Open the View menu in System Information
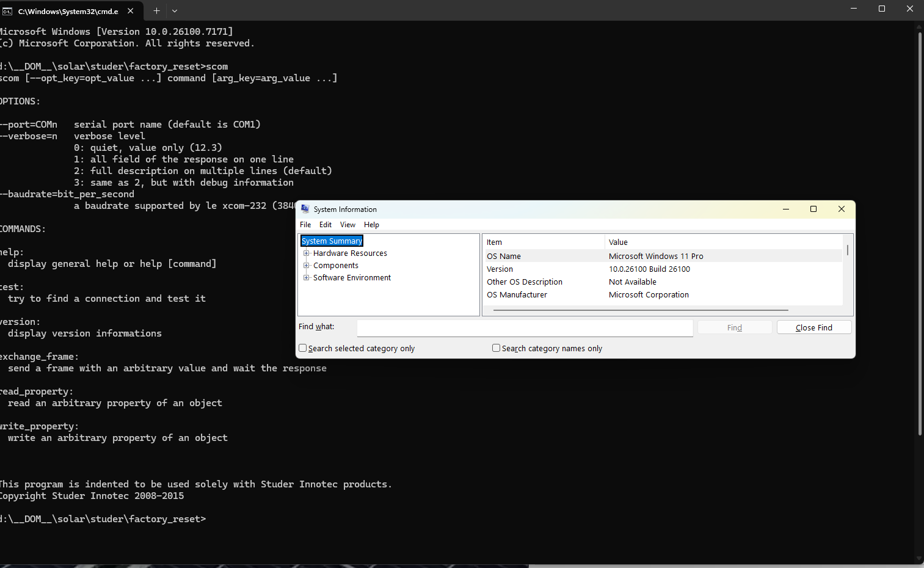The width and height of the screenshot is (924, 568). coord(347,225)
